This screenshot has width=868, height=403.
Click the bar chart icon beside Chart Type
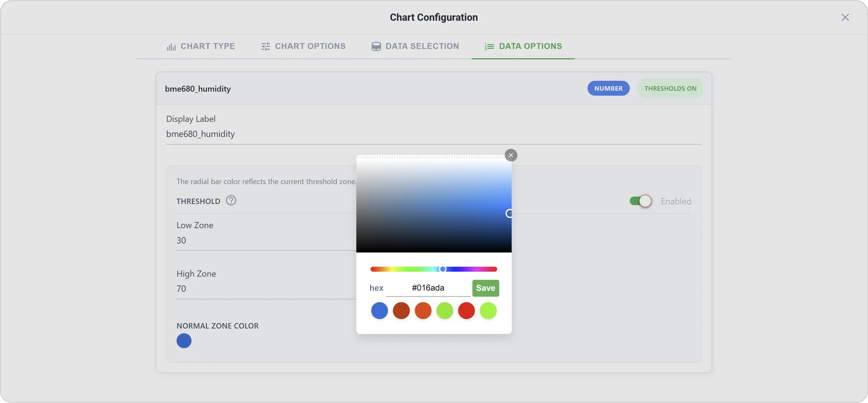[x=171, y=46]
